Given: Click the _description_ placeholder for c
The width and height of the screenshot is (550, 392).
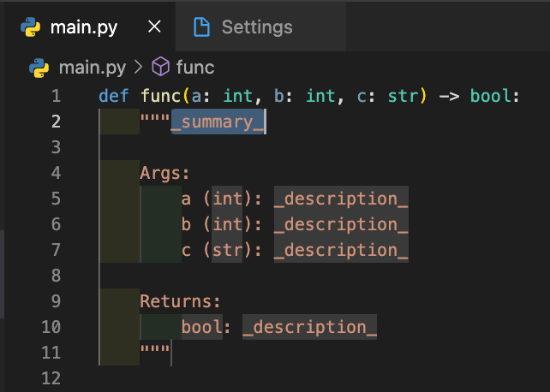Looking at the screenshot, I should 341,250.
